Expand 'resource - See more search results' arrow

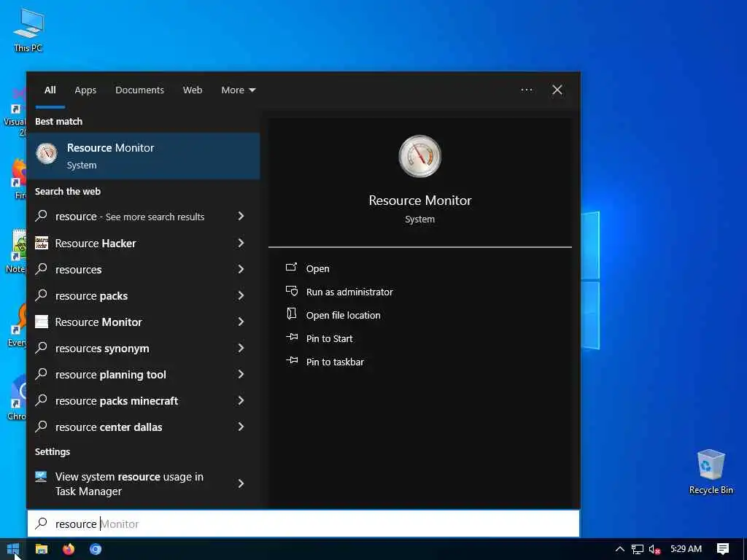(241, 216)
